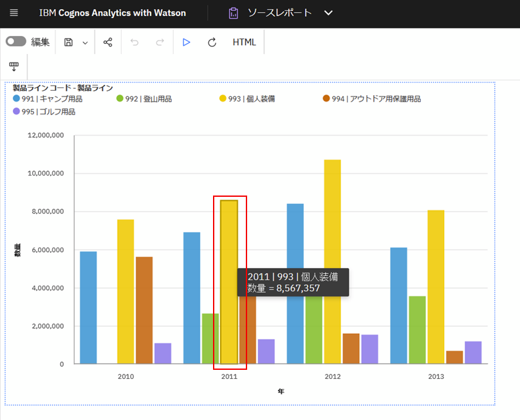
Task: Click the share icon
Action: [107, 42]
